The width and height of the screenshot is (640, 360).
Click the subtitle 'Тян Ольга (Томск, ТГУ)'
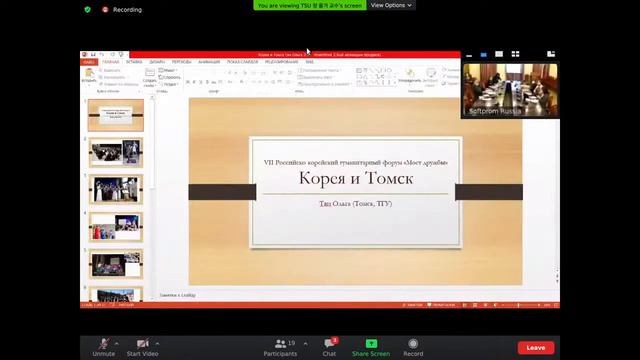tap(356, 204)
